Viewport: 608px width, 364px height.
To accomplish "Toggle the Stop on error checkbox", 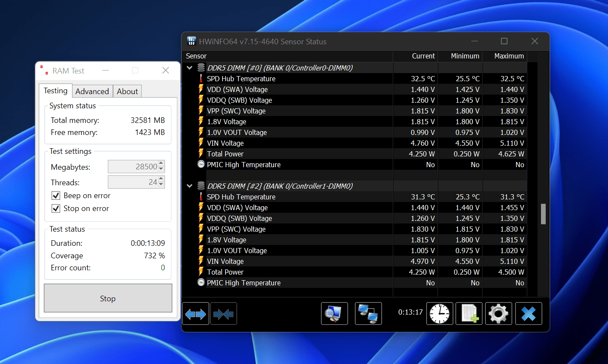I will (56, 208).
